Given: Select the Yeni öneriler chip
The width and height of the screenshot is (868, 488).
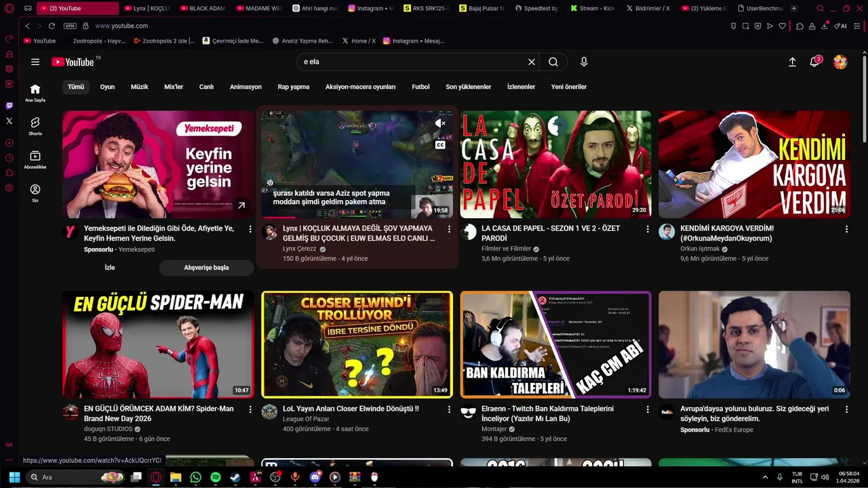Looking at the screenshot, I should tap(569, 87).
